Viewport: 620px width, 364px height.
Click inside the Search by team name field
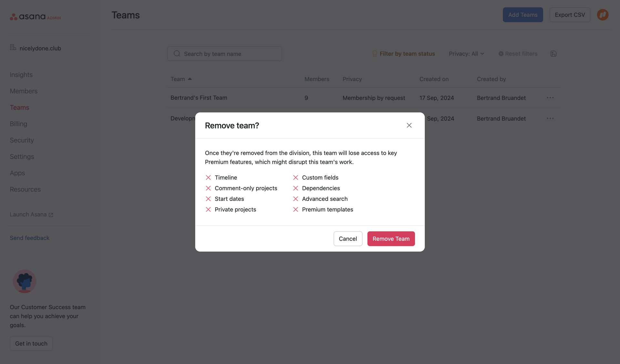pyautogui.click(x=226, y=54)
